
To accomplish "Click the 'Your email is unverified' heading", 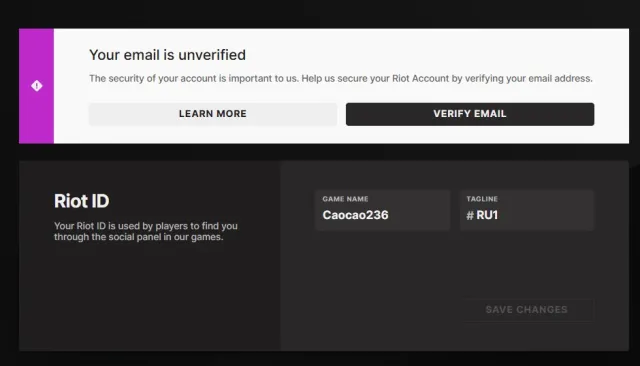I will [x=167, y=55].
